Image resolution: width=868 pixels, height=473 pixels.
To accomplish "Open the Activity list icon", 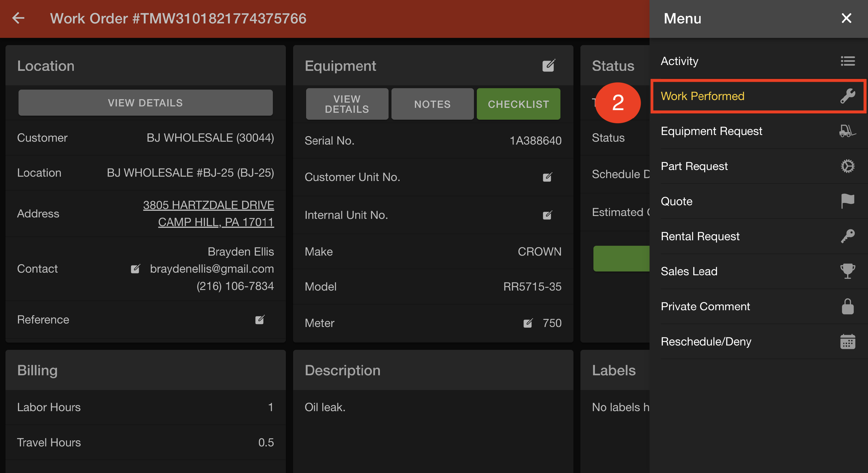I will tap(847, 61).
